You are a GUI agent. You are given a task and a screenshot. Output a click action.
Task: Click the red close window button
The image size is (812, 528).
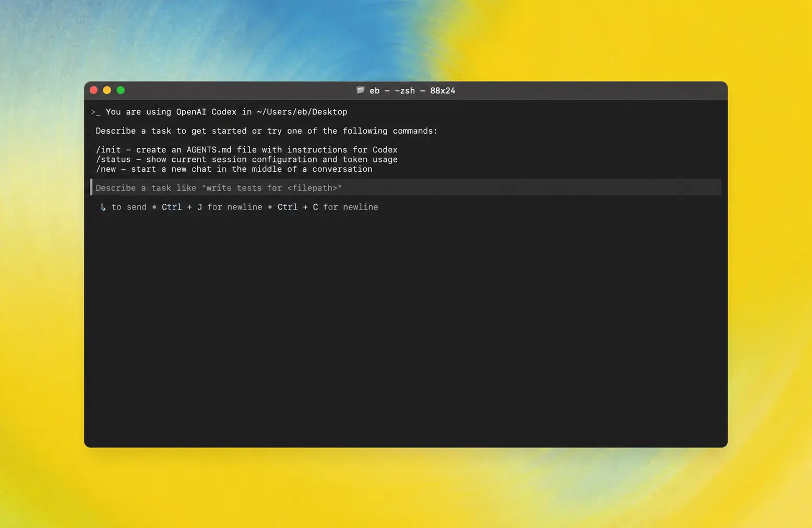click(x=94, y=90)
